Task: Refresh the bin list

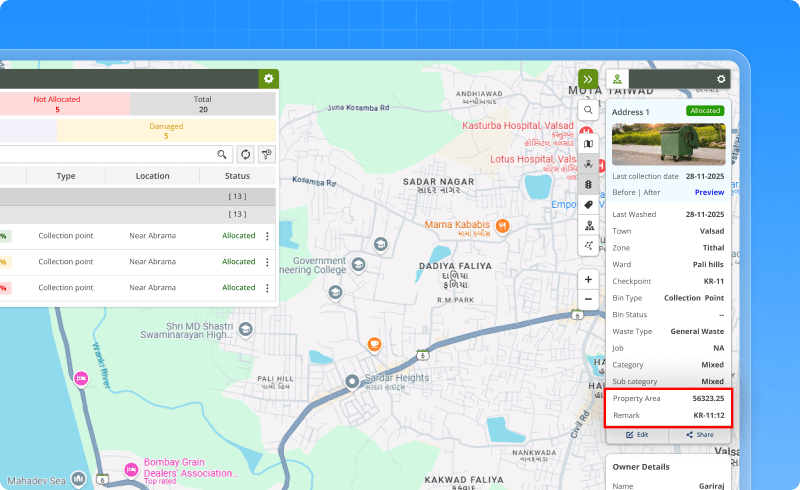Action: click(x=245, y=154)
